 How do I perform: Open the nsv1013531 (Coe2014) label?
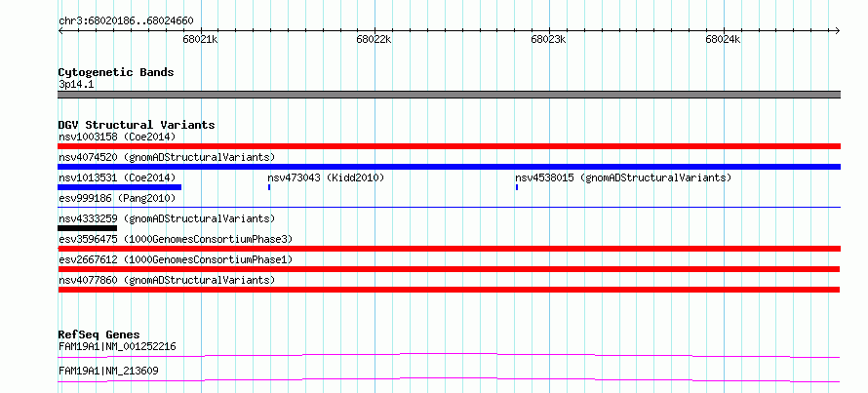point(117,177)
